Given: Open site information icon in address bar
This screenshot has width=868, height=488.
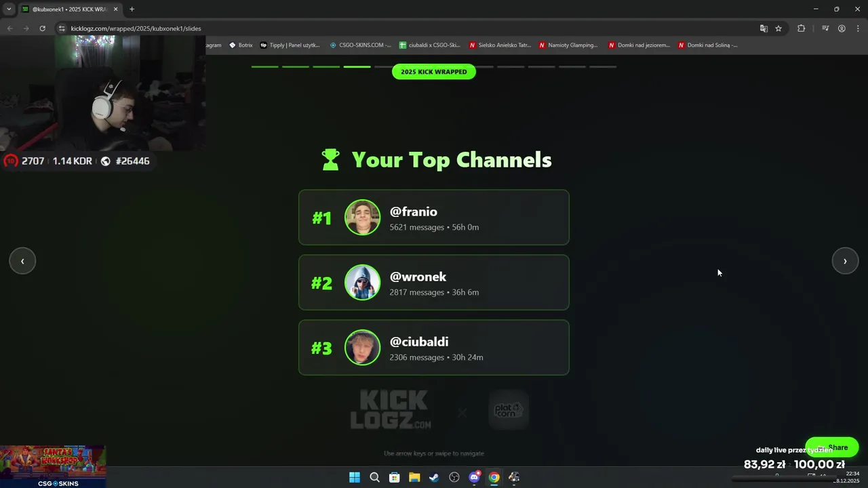Looking at the screenshot, I should point(62,28).
